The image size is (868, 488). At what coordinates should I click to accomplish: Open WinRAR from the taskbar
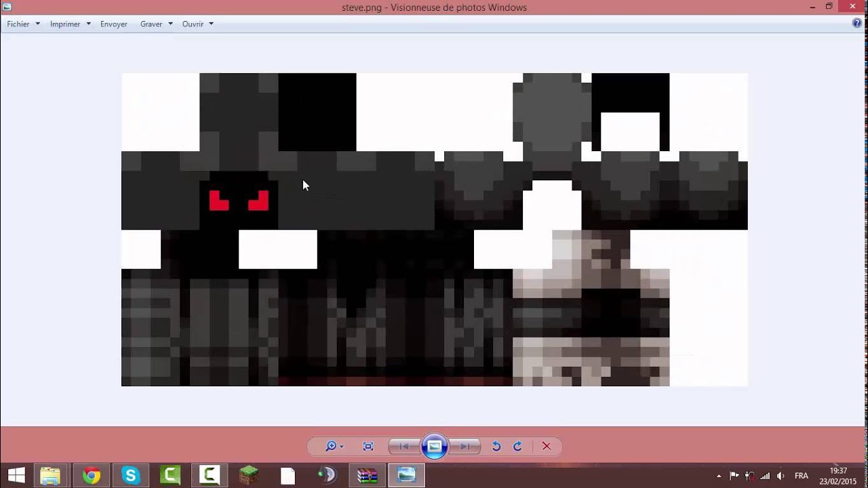click(367, 476)
